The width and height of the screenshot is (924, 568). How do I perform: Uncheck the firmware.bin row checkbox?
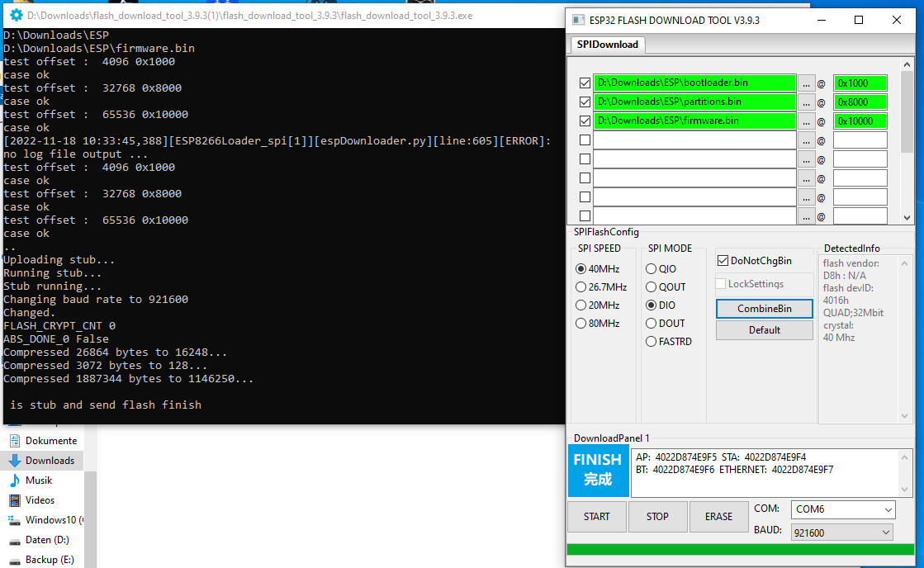pos(585,121)
